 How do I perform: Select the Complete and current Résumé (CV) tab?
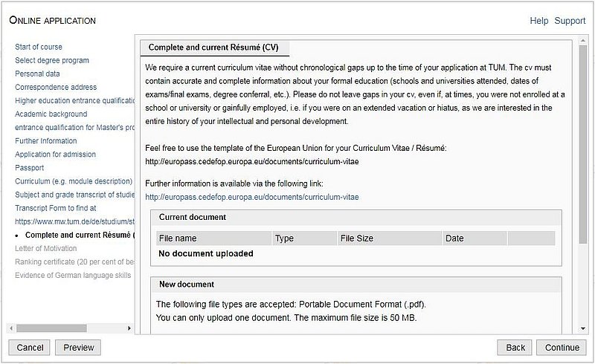click(213, 48)
